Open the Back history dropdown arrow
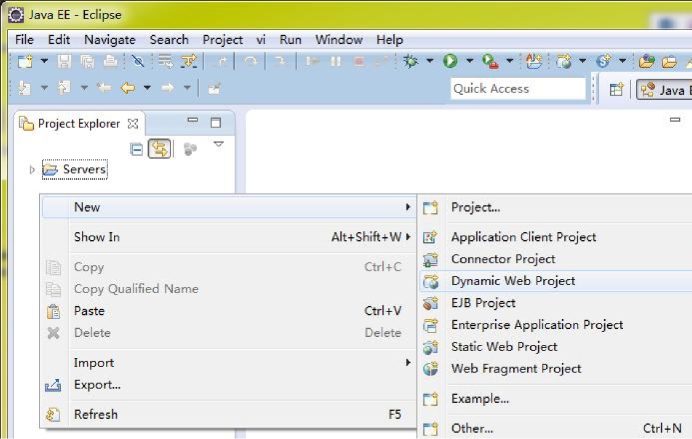692x439 pixels. pos(147,87)
